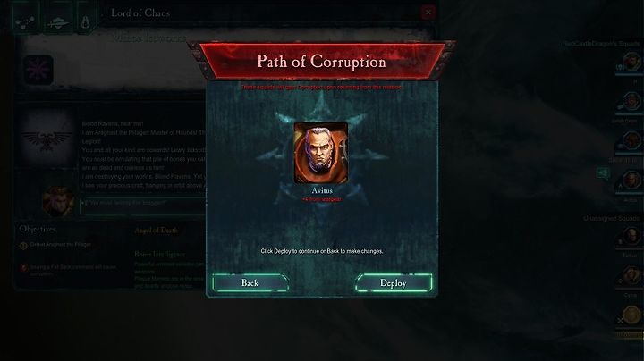644x361 pixels.
Task: Click the red Fall Back corruption warning icon
Action: [23, 268]
